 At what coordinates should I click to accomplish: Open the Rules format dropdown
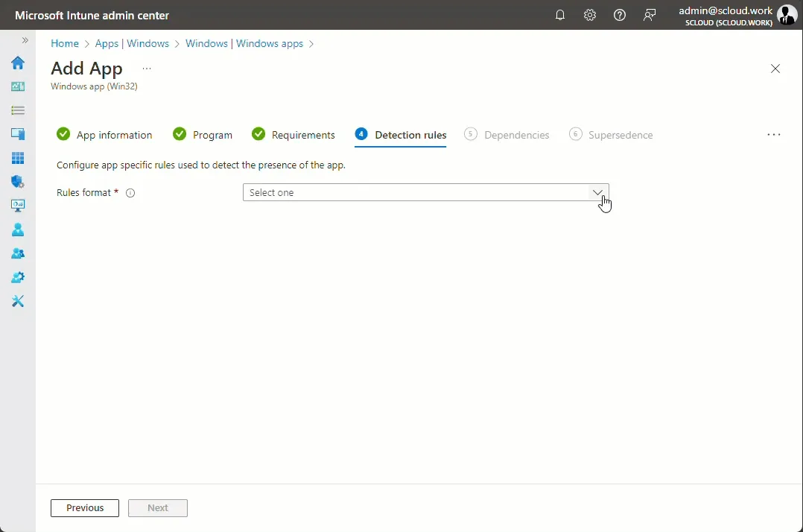[x=425, y=192]
